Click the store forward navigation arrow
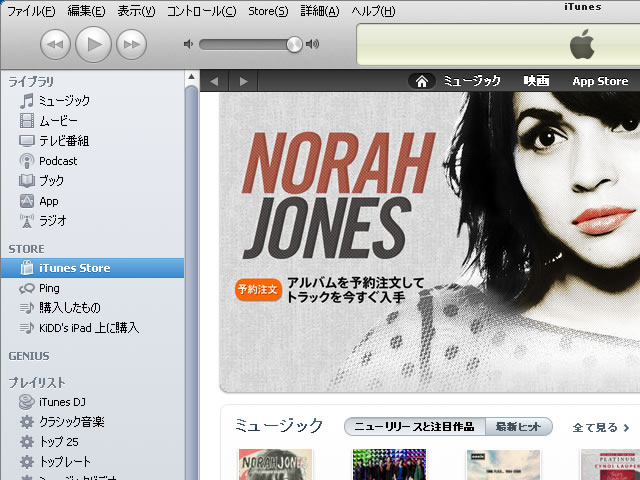640x480 pixels. [243, 81]
